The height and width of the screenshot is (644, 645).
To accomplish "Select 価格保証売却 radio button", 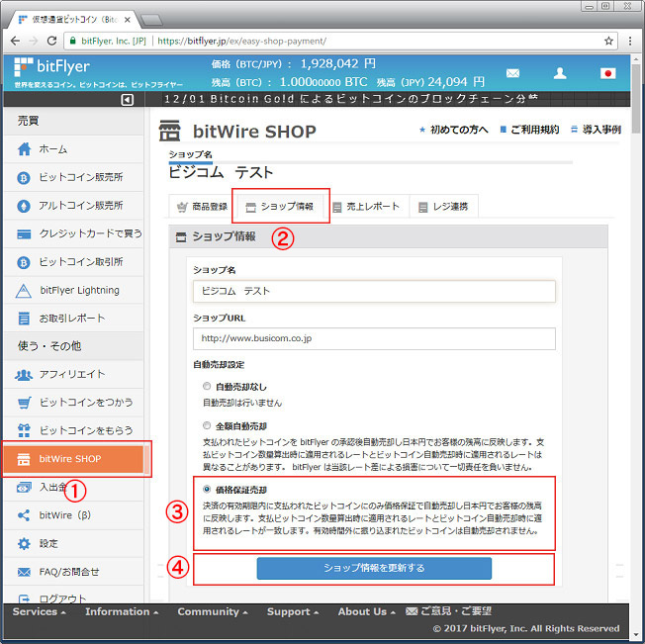I will [207, 489].
